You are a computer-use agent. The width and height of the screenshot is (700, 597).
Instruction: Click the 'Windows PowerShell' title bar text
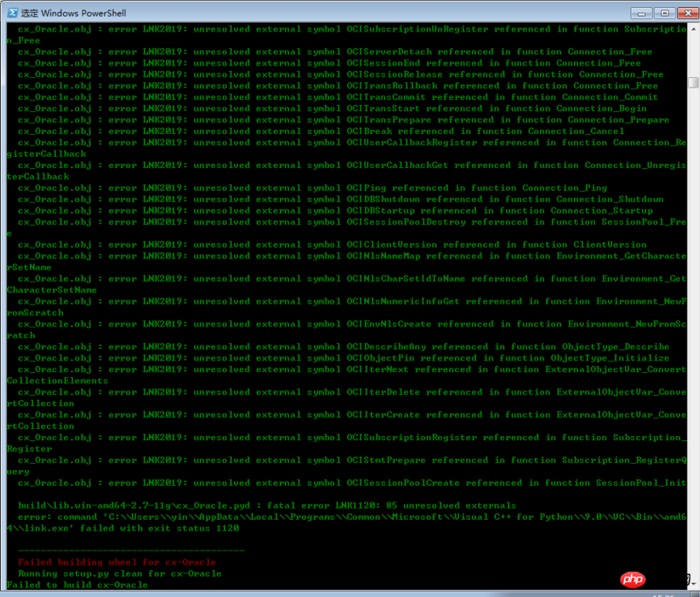[83, 13]
